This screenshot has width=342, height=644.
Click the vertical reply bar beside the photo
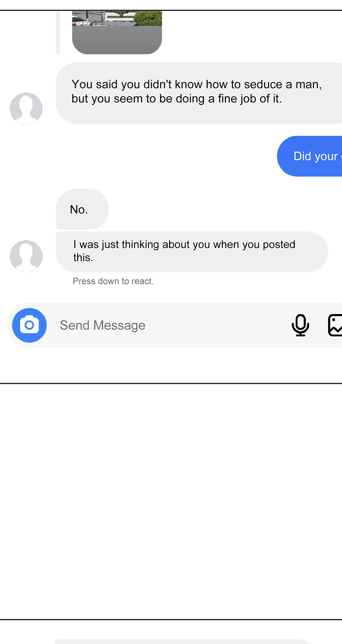click(x=58, y=33)
